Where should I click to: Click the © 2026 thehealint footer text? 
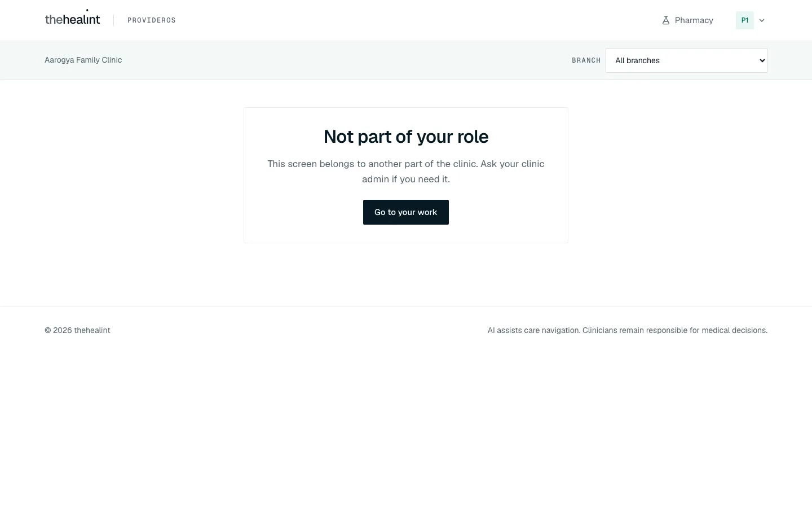tap(77, 330)
